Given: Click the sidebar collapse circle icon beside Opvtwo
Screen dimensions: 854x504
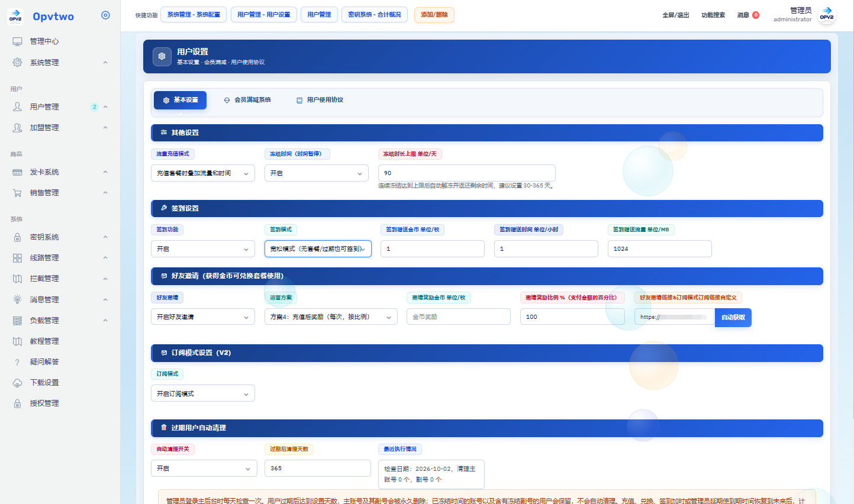Looking at the screenshot, I should (105, 15).
